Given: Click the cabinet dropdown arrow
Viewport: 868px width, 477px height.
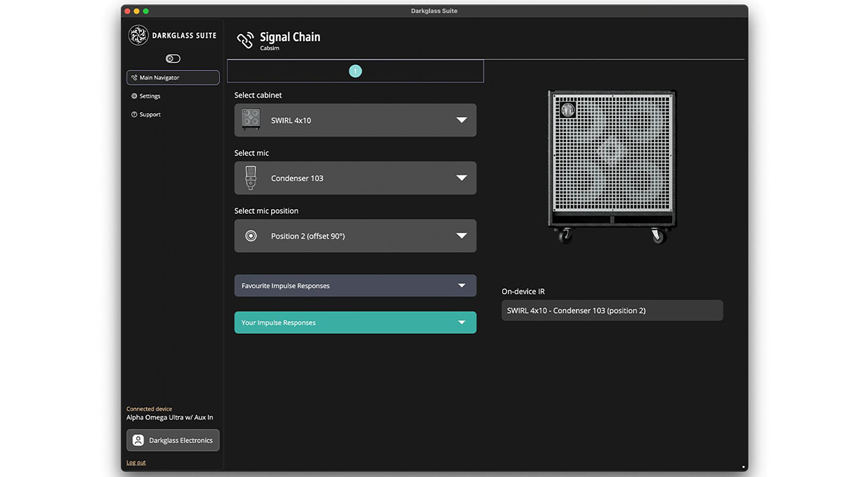Looking at the screenshot, I should click(461, 120).
